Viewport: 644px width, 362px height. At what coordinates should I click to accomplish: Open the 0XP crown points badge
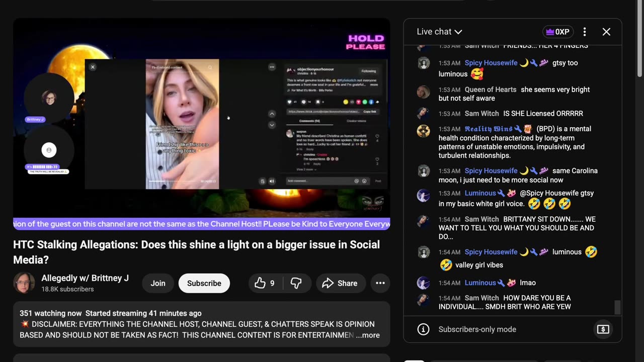click(558, 32)
